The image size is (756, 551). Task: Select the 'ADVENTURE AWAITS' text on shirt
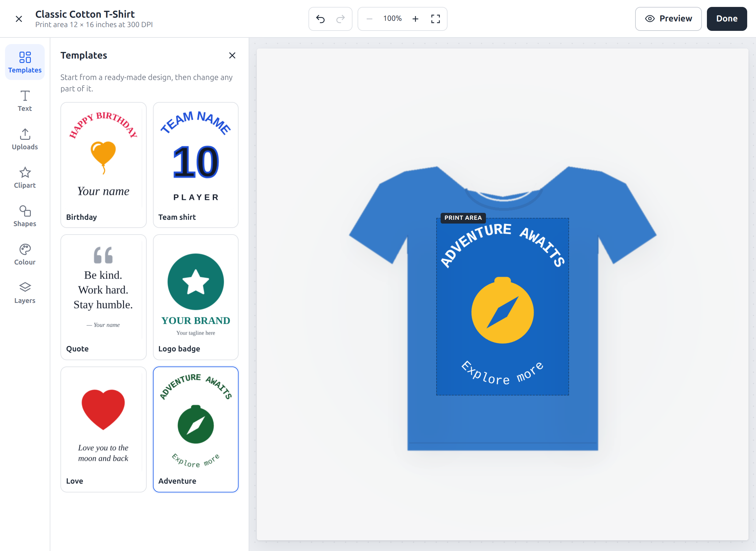(x=503, y=245)
